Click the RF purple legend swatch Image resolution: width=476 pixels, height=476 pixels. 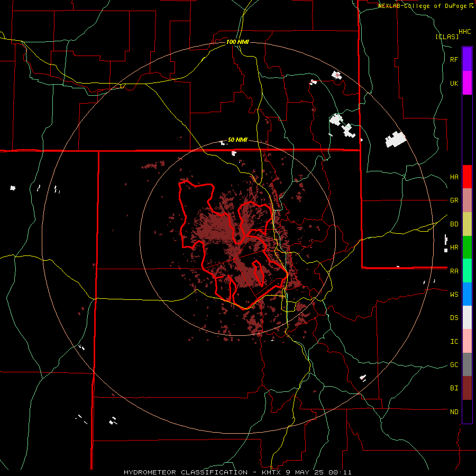(467, 59)
